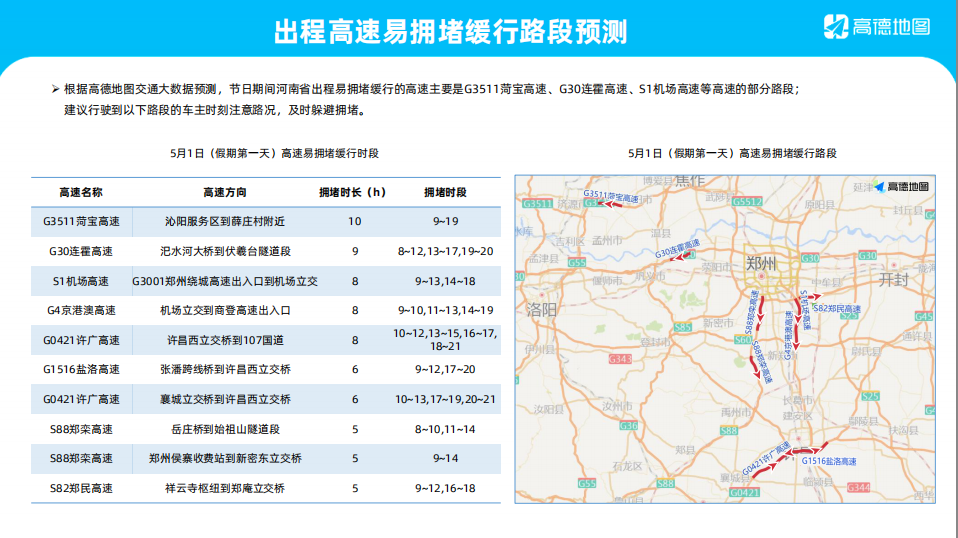Click the time period 9~14
The height and width of the screenshot is (538, 958).
(445, 458)
